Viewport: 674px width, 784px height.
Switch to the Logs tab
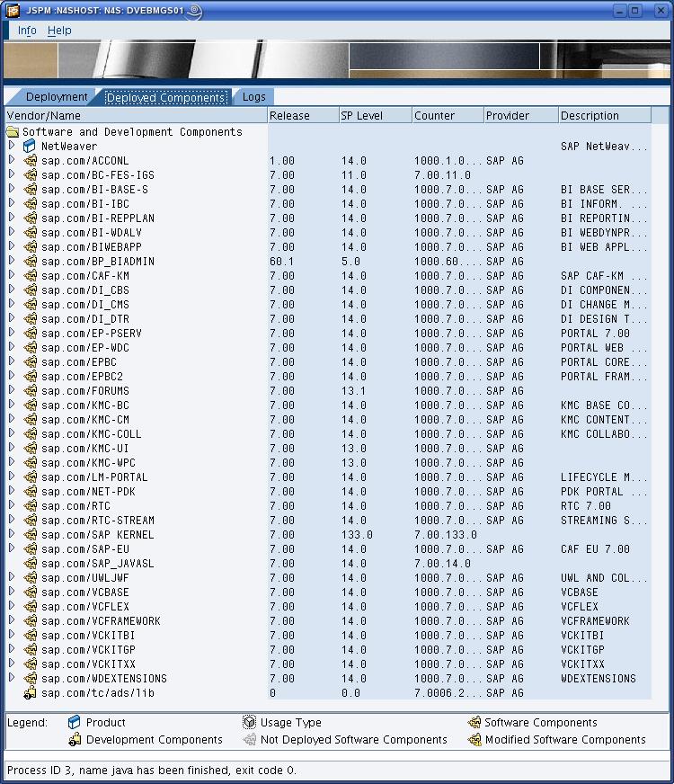[x=253, y=97]
